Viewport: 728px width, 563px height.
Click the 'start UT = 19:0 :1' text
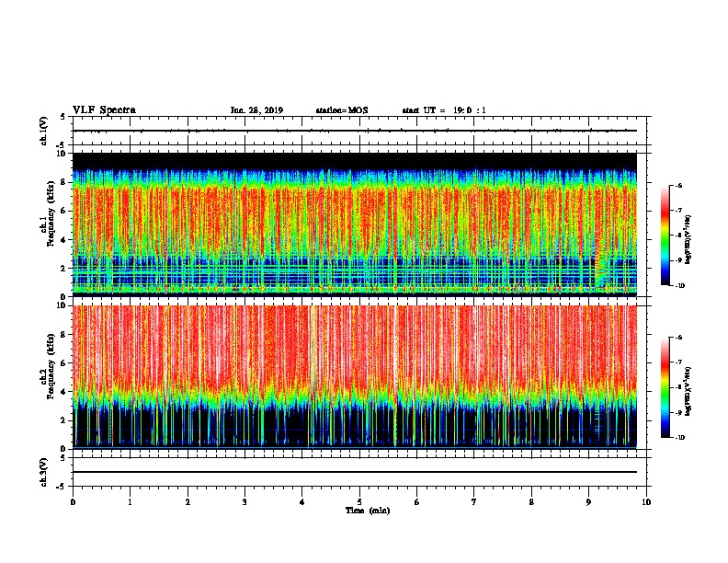click(x=444, y=110)
